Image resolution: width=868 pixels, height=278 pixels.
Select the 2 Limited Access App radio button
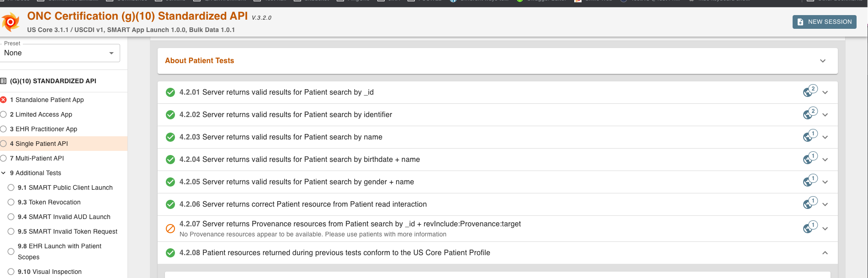point(4,114)
